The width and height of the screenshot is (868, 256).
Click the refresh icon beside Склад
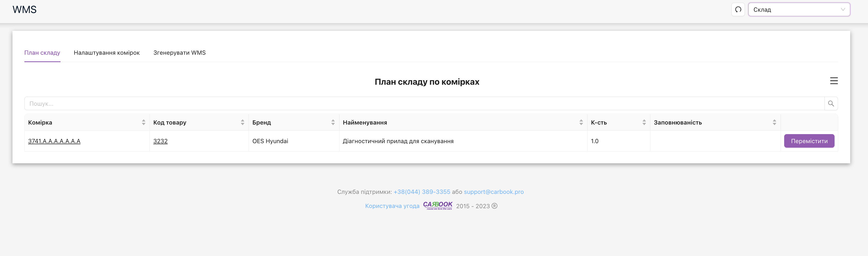[x=738, y=10]
